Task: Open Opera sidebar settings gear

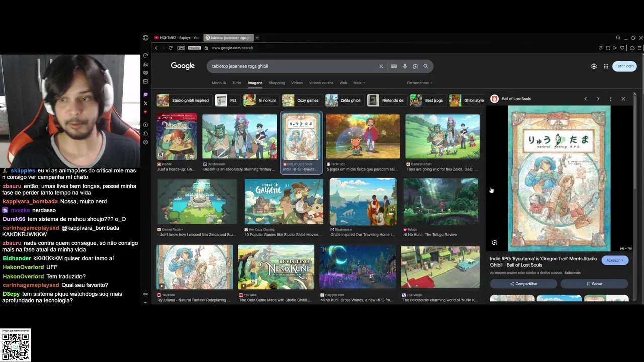Action: point(146,142)
